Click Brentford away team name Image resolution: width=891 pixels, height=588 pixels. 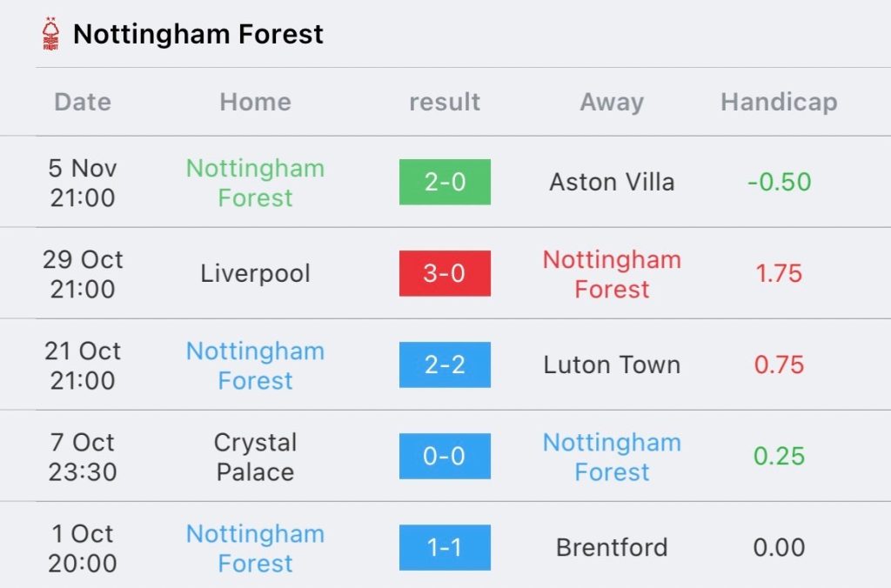(x=612, y=548)
